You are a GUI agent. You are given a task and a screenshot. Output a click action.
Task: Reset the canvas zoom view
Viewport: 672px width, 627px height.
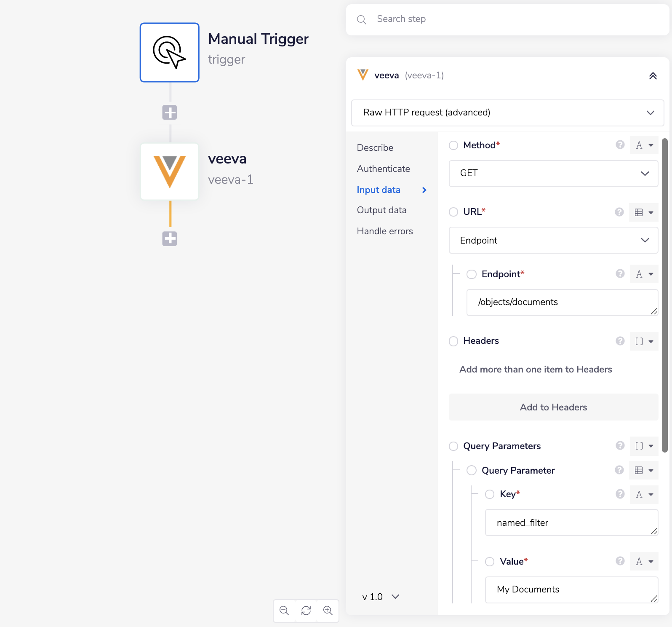coord(306,611)
